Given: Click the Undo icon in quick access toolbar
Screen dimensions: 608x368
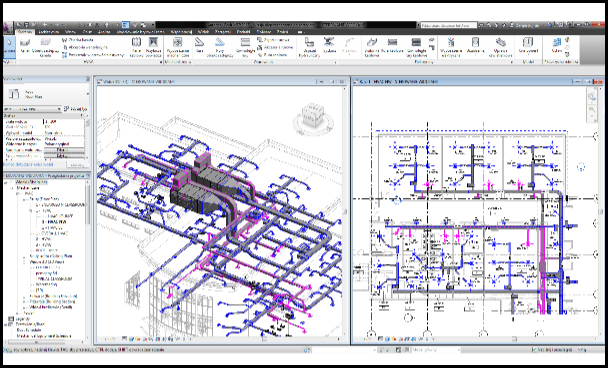Looking at the screenshot, I should [45, 25].
